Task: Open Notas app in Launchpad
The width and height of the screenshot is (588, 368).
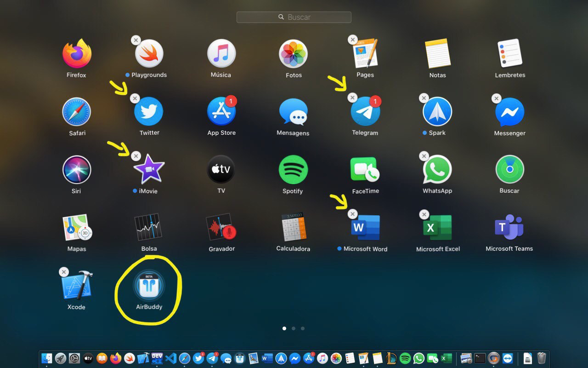Action: pos(437,54)
